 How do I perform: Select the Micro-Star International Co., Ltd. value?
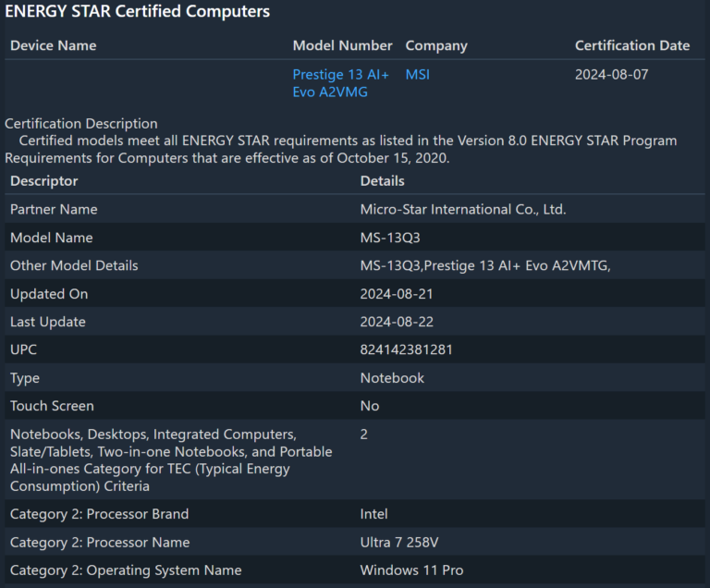pyautogui.click(x=462, y=210)
